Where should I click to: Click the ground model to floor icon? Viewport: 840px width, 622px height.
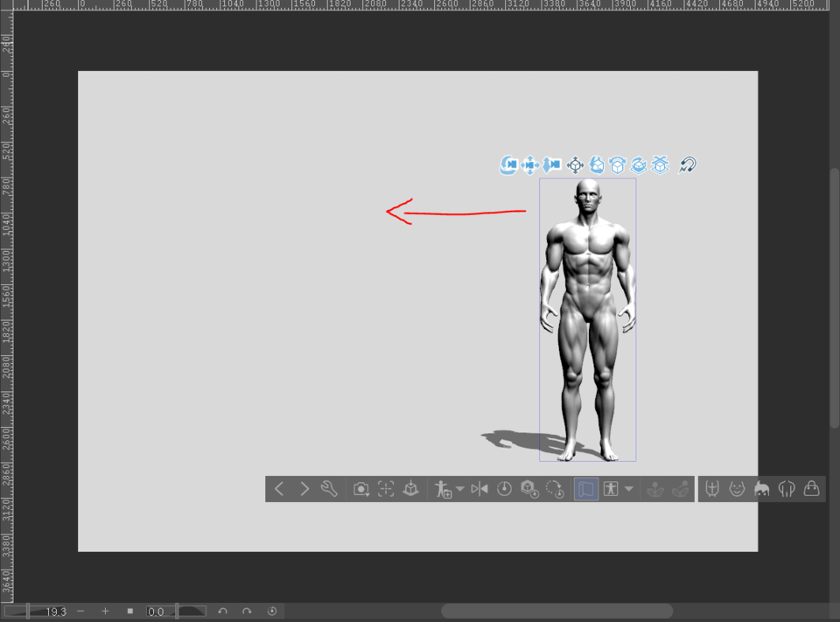[411, 489]
